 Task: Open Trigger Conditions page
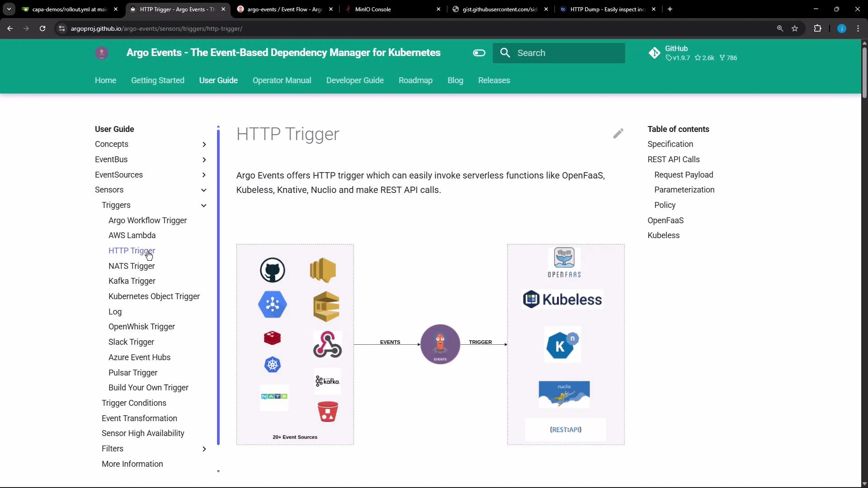(x=134, y=403)
